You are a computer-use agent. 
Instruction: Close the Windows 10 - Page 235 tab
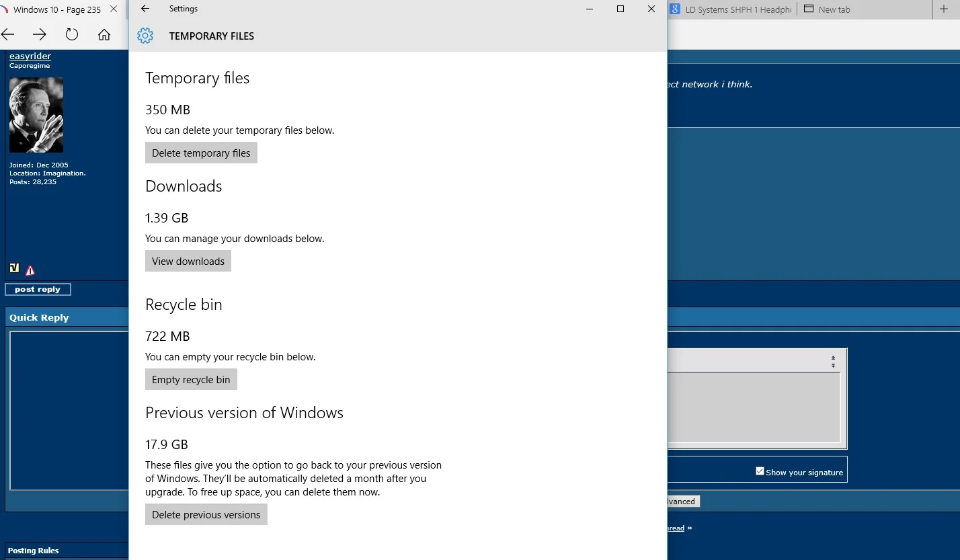tap(113, 9)
